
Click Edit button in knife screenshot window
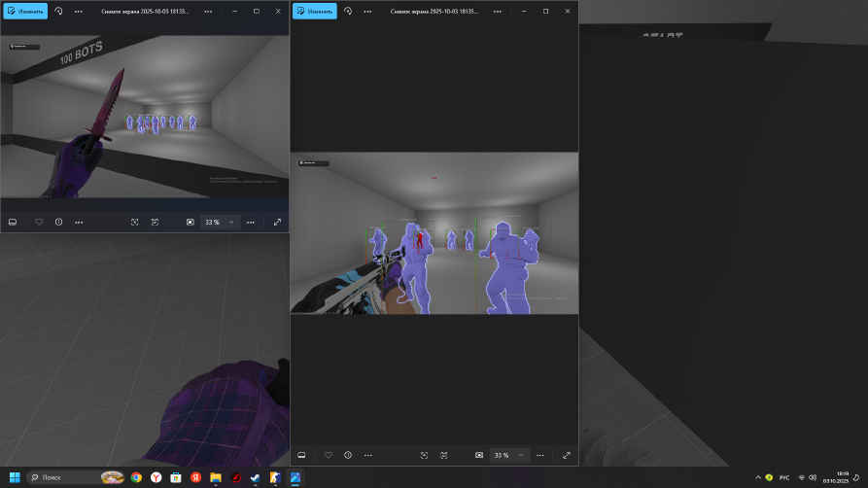click(x=25, y=11)
